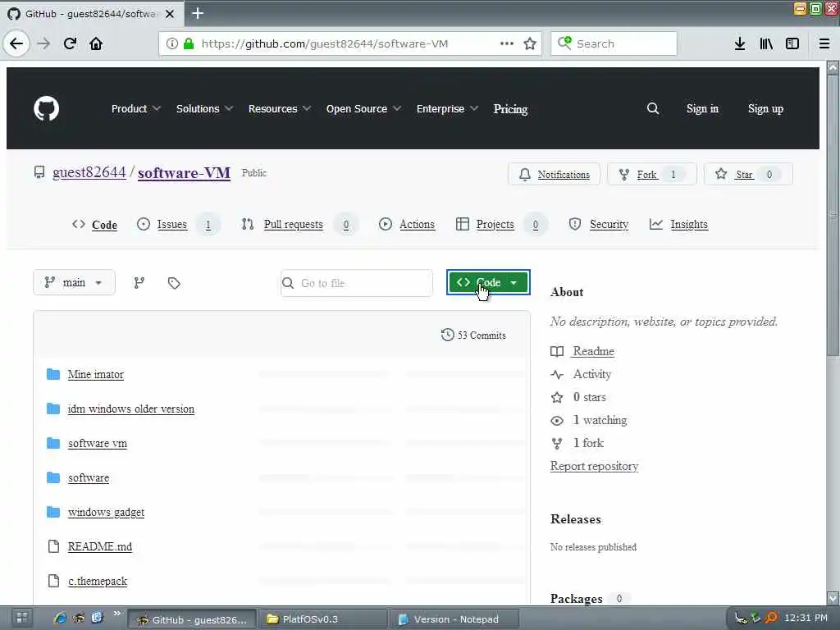View tags icon in repository toolbar
This screenshot has height=630, width=840.
point(174,283)
